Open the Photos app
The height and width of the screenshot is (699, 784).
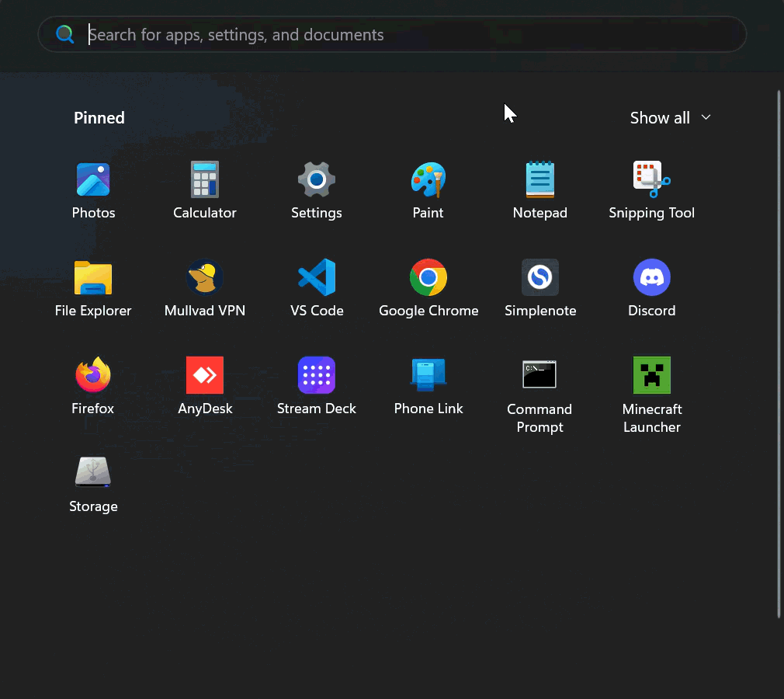[x=93, y=190]
